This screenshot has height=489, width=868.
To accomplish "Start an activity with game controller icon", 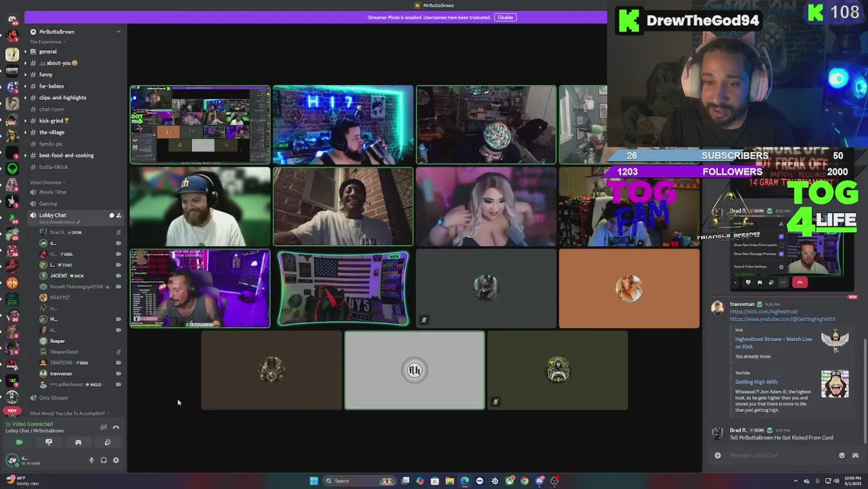I will (78, 442).
